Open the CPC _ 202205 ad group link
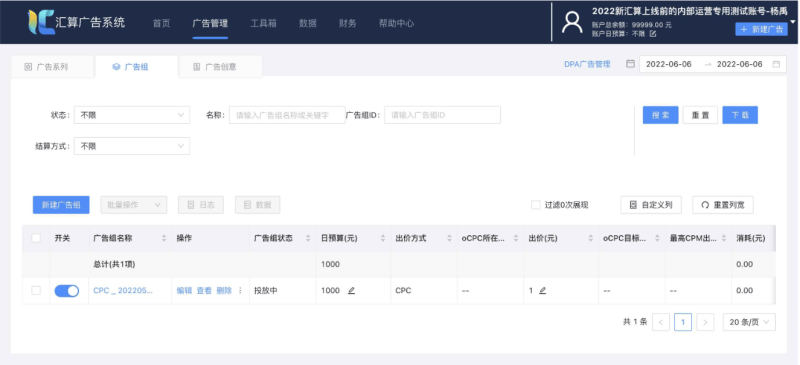 (x=123, y=290)
